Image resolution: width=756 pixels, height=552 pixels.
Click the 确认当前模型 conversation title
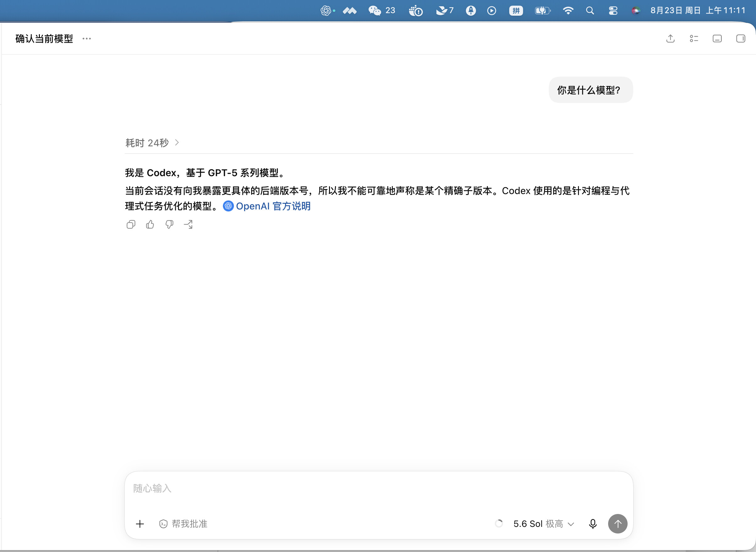click(44, 39)
